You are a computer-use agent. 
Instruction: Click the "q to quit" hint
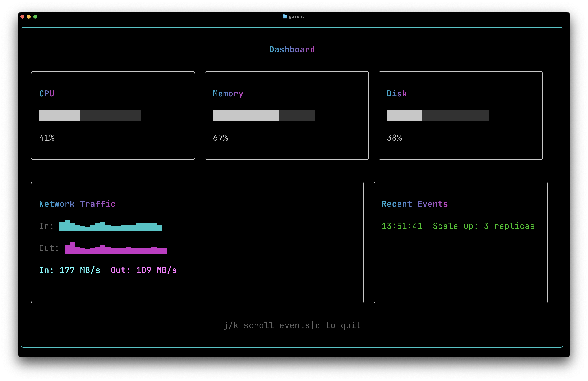click(338, 325)
